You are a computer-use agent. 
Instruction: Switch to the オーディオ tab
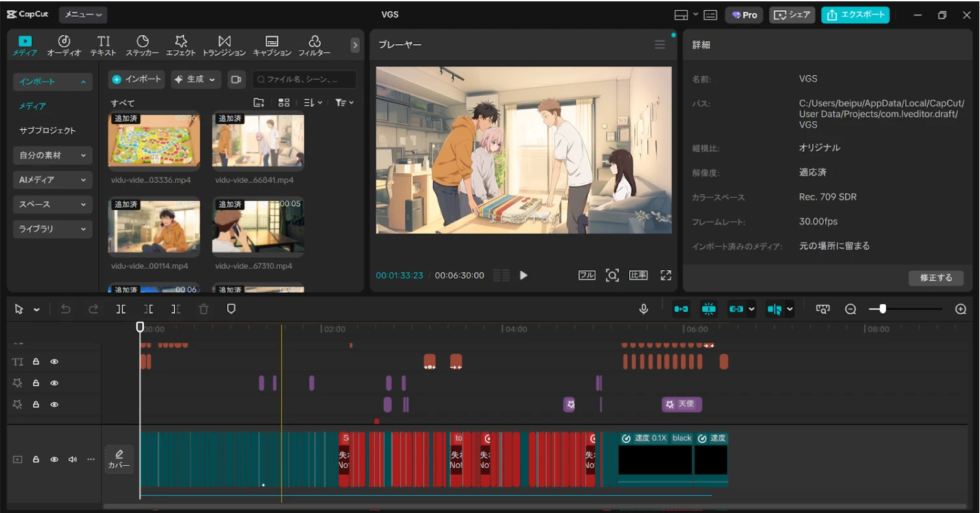tap(64, 46)
